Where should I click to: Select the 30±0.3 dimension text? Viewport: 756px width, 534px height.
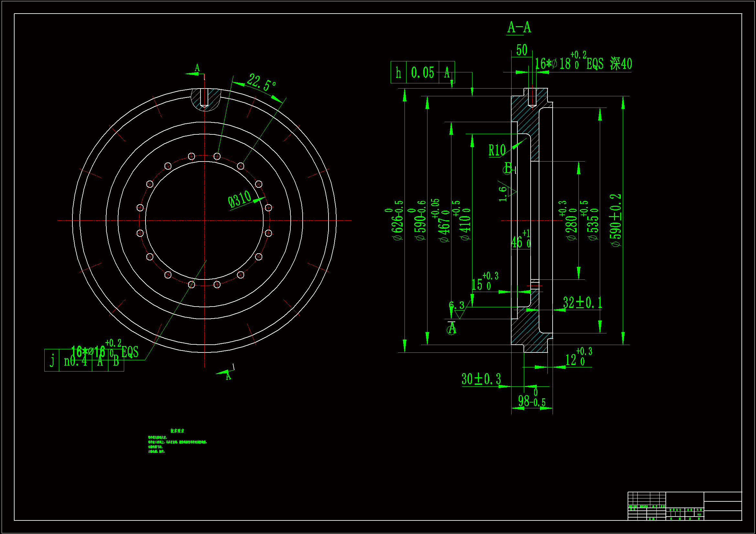tap(481, 379)
